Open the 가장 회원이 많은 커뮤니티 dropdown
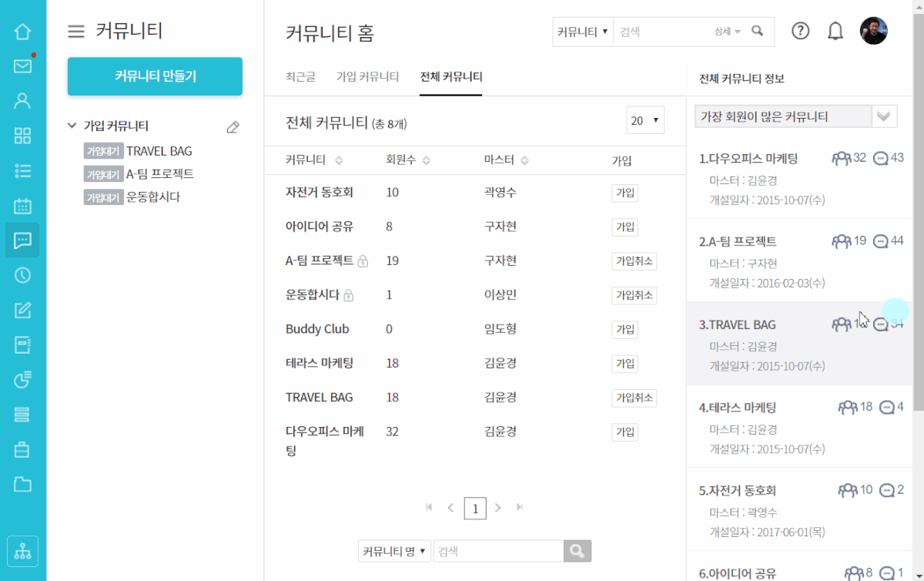Image resolution: width=924 pixels, height=581 pixels. pyautogui.click(x=795, y=116)
